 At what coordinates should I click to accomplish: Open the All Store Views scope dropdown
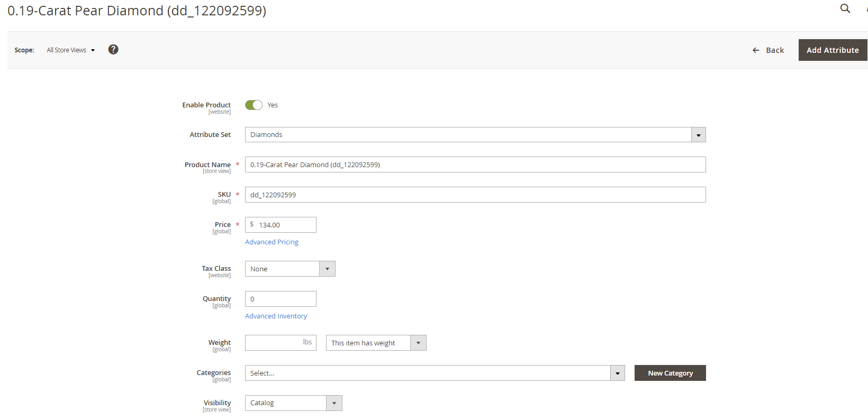coord(70,50)
